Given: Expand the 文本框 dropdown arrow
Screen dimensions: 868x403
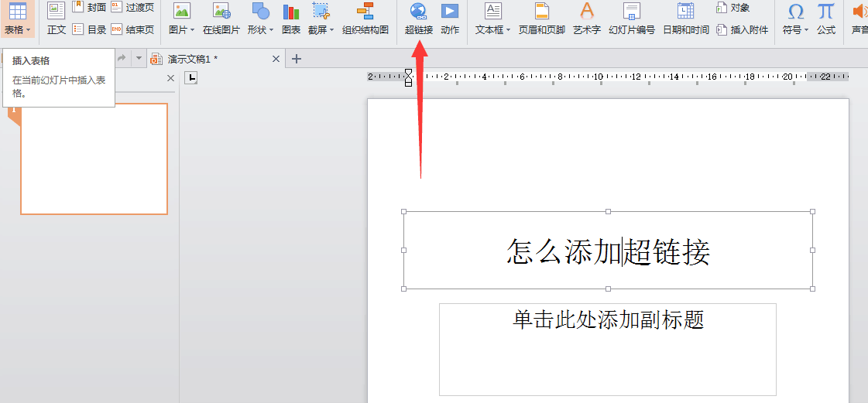Looking at the screenshot, I should [508, 30].
